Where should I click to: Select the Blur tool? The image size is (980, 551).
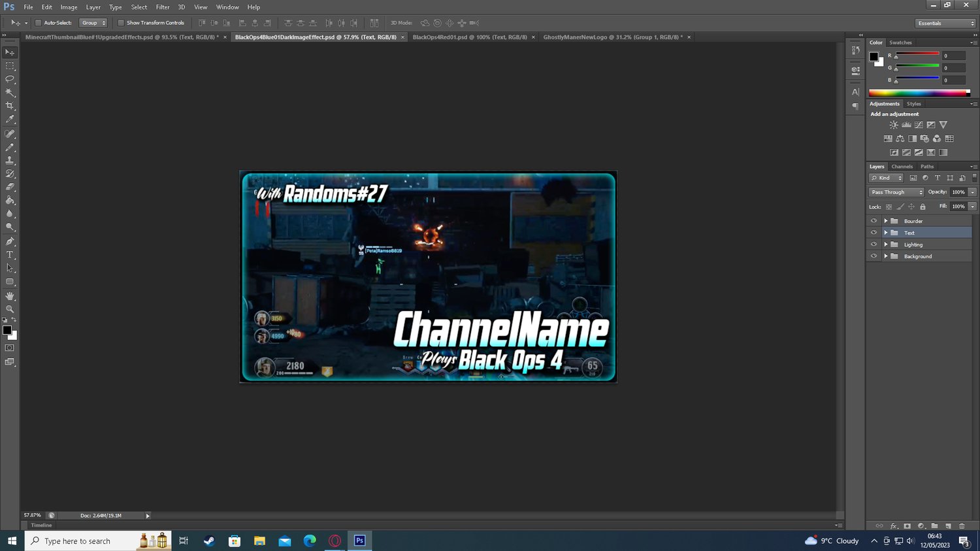(10, 214)
